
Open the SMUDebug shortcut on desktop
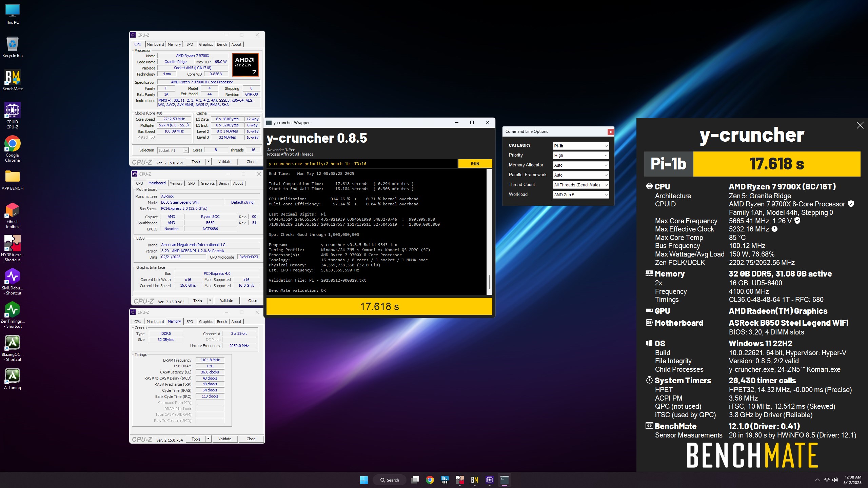tap(13, 282)
